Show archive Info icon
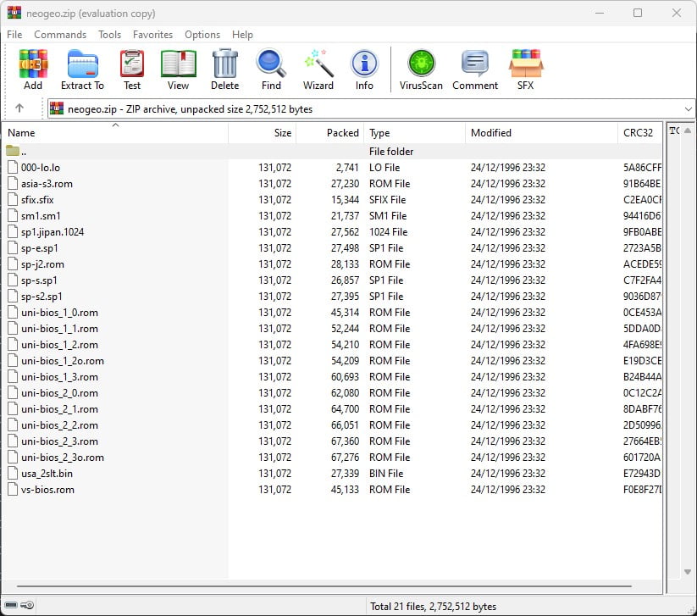The image size is (697, 616). coord(364,64)
